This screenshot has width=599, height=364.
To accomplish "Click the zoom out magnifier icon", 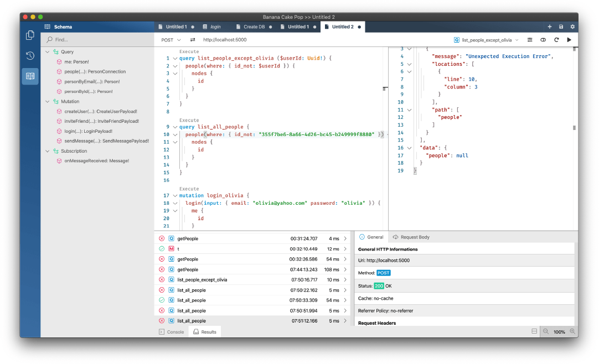I will [x=546, y=331].
